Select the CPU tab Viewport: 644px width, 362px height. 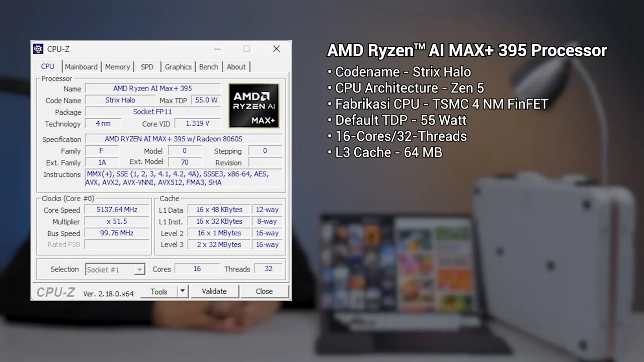(x=48, y=66)
